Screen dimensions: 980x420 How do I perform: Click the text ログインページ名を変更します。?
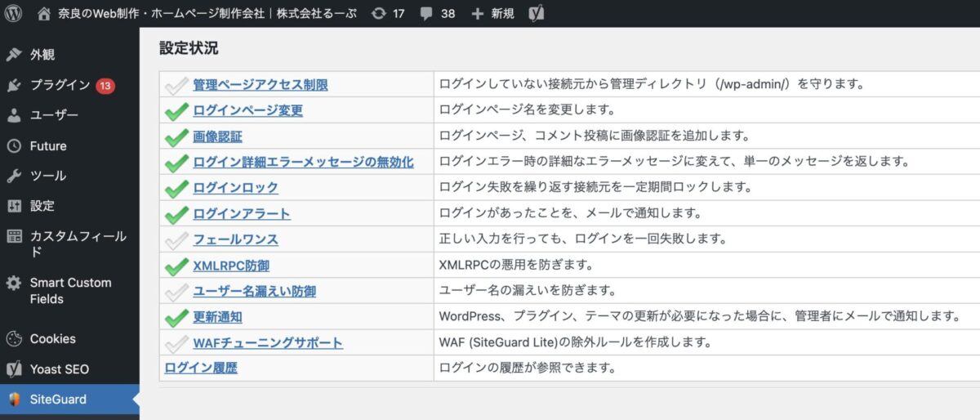(527, 110)
